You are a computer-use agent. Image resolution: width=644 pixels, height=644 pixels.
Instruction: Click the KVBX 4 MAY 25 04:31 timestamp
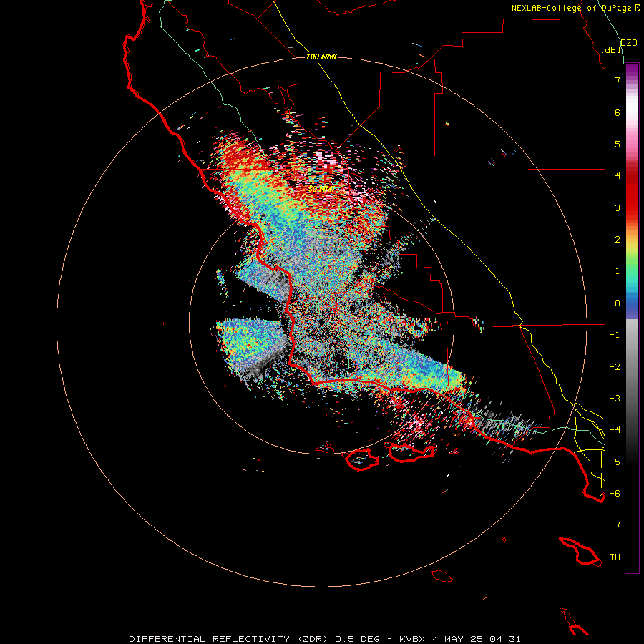click(x=459, y=639)
